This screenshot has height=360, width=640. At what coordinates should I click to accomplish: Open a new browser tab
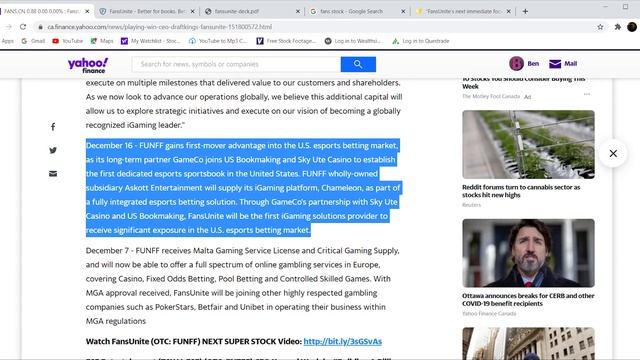pos(525,11)
